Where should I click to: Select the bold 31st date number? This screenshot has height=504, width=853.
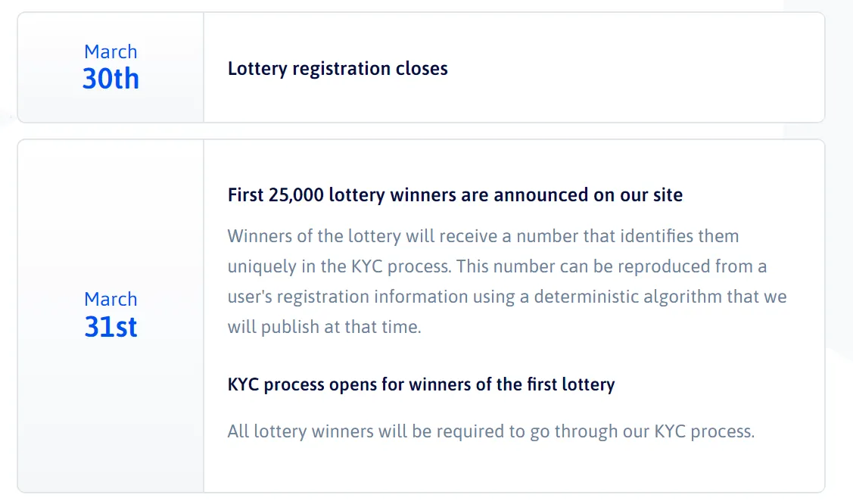pos(111,327)
